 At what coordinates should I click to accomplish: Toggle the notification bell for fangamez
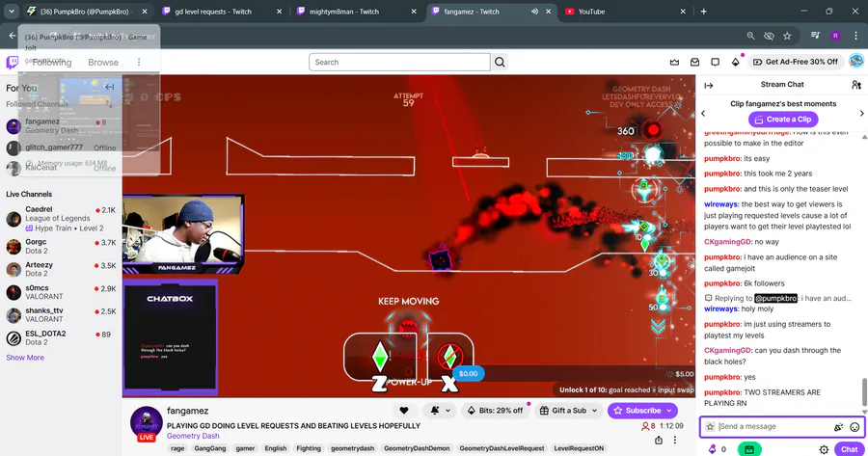tap(435, 411)
